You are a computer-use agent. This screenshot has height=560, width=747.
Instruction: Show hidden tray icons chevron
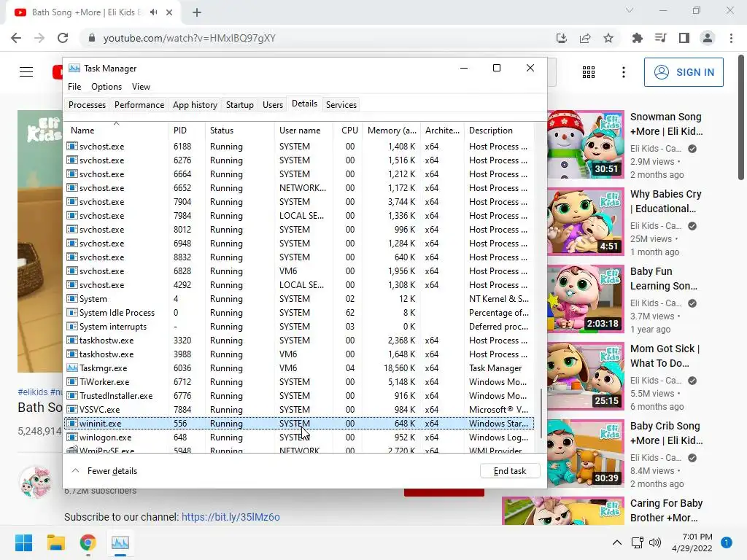point(616,542)
